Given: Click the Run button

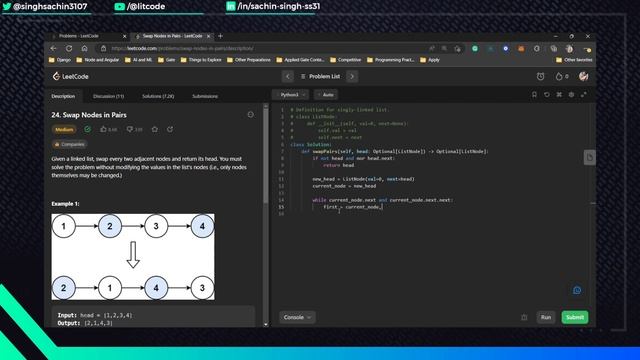Looking at the screenshot, I should tap(546, 317).
